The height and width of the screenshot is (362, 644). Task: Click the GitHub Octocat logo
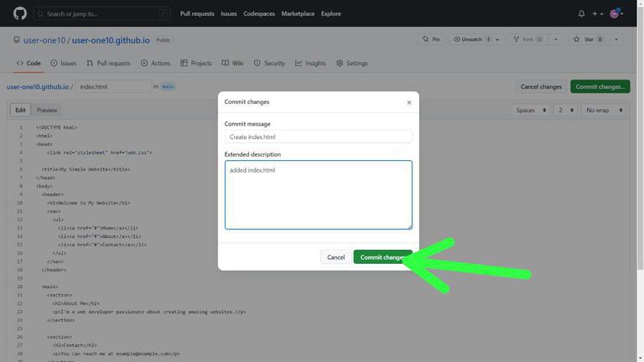point(20,13)
